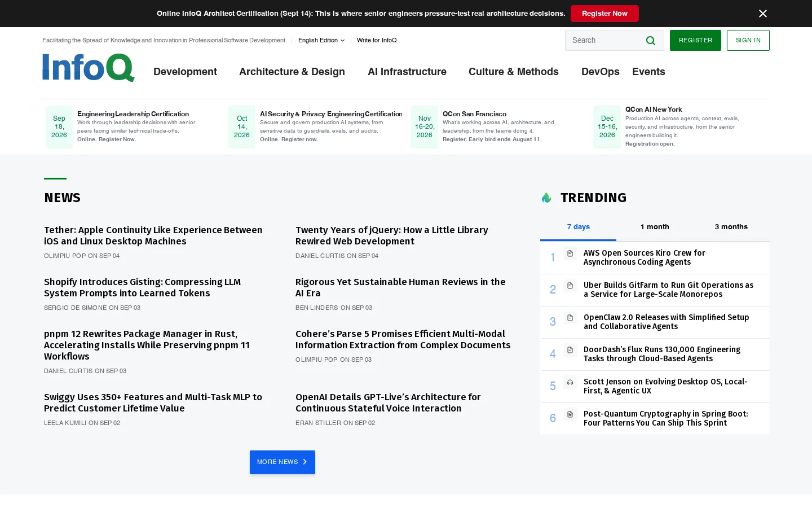Open Cohere's Parse 5 article

click(x=403, y=339)
